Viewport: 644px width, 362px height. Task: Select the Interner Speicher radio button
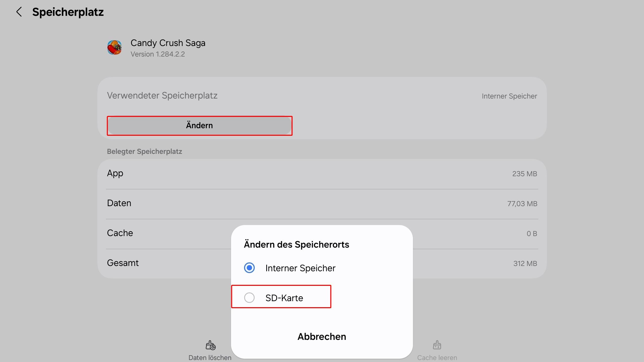tap(249, 268)
